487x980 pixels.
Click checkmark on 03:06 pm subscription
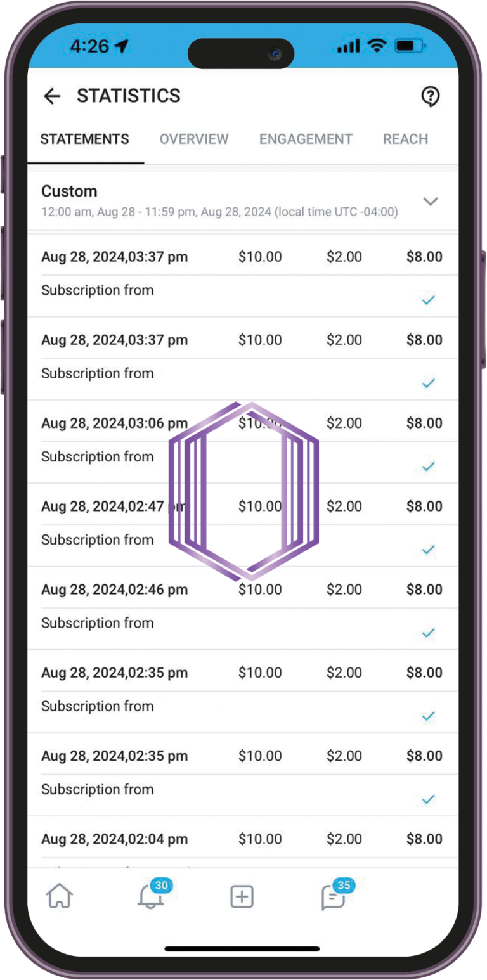coord(429,467)
